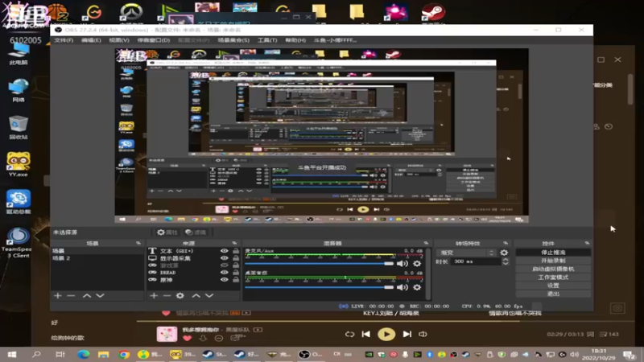
Task: Click 退出 to exit OBS
Action: 553,294
